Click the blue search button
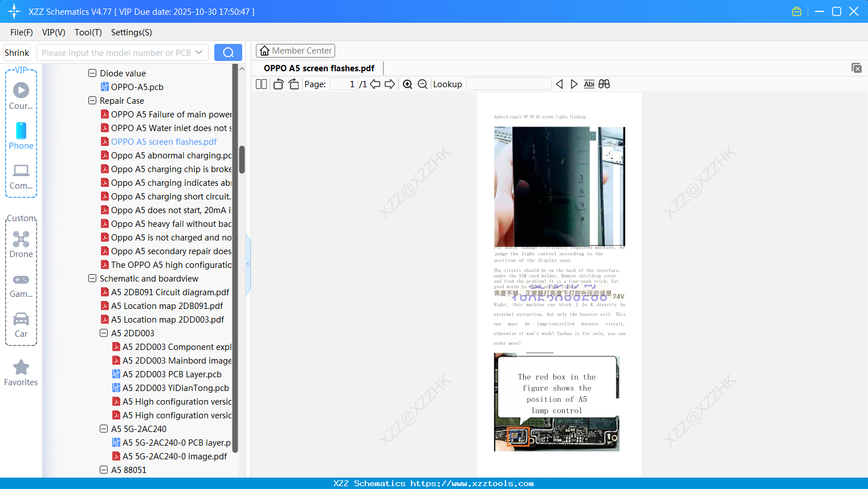Viewport: 868px width, 489px height. (228, 52)
